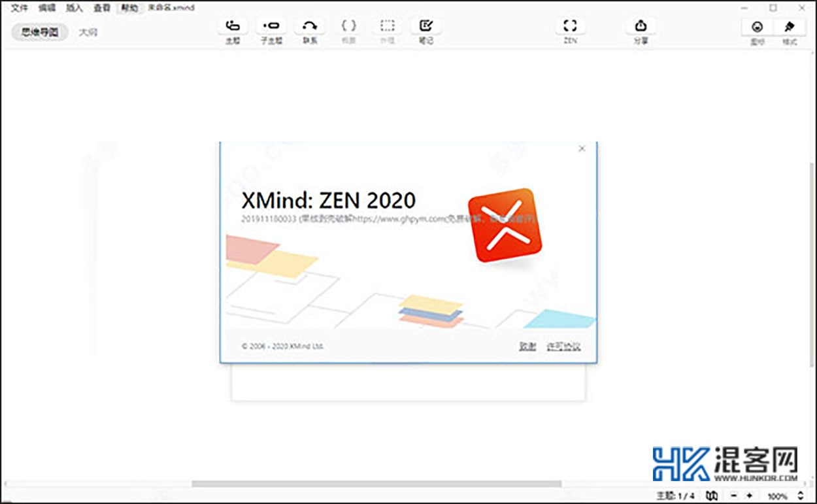Click the 子主题 (Subtopic) toolbar icon
817x504 pixels.
pos(271,26)
